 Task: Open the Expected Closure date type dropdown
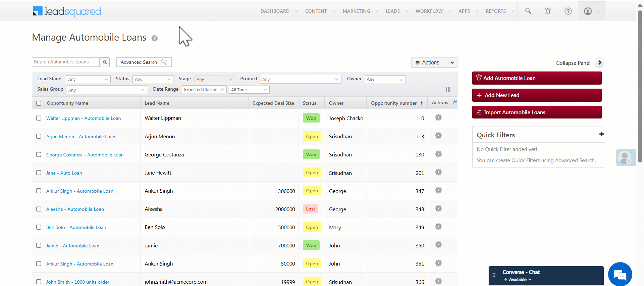[x=204, y=90]
